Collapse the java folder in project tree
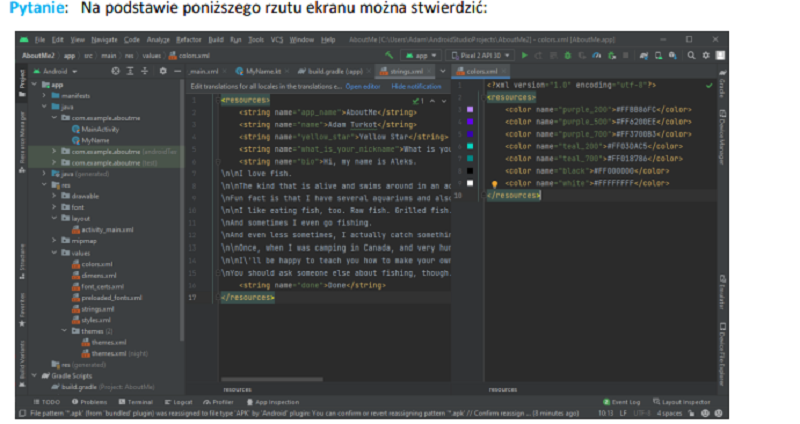The image size is (800, 424). [x=44, y=107]
